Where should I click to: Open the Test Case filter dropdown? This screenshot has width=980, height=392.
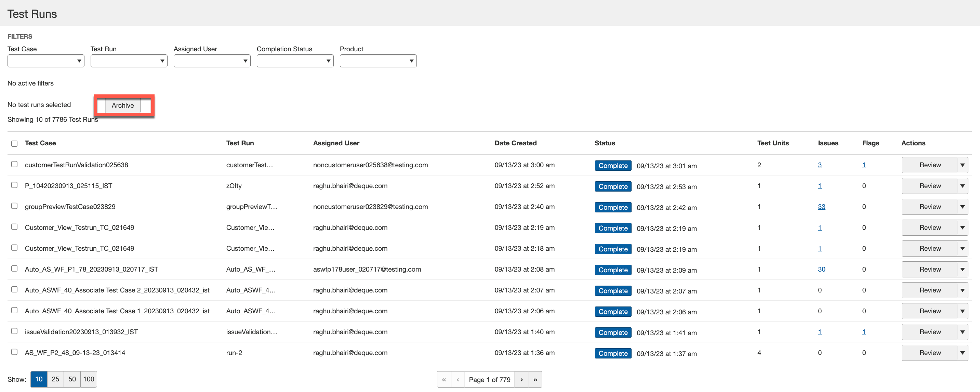(46, 61)
